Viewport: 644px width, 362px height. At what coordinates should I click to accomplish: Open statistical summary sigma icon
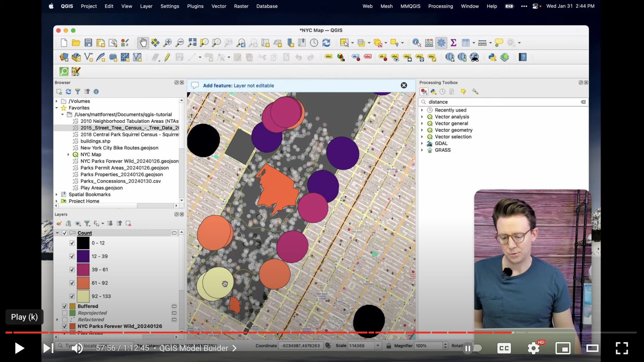tap(453, 43)
